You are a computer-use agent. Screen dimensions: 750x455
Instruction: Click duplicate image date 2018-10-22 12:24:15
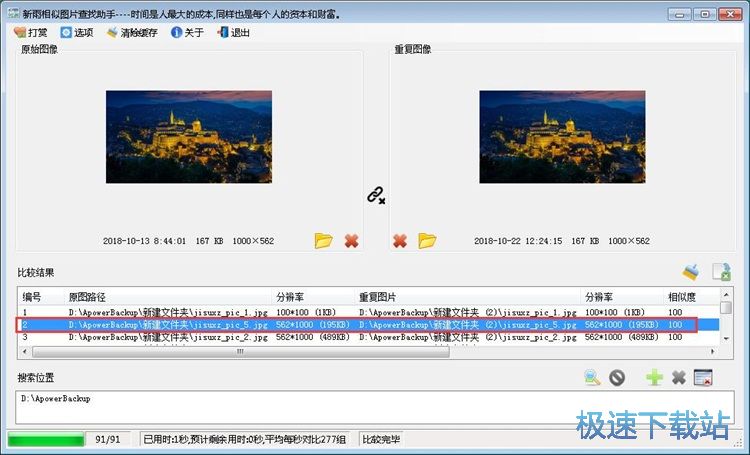pyautogui.click(x=518, y=241)
